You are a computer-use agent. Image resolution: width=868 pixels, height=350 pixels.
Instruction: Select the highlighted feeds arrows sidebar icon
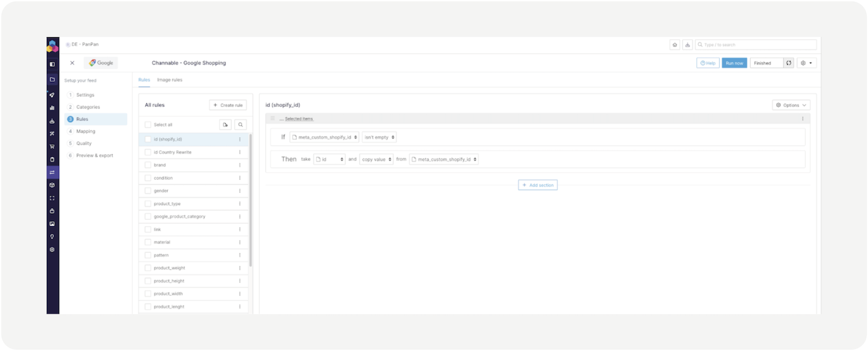[x=53, y=172]
